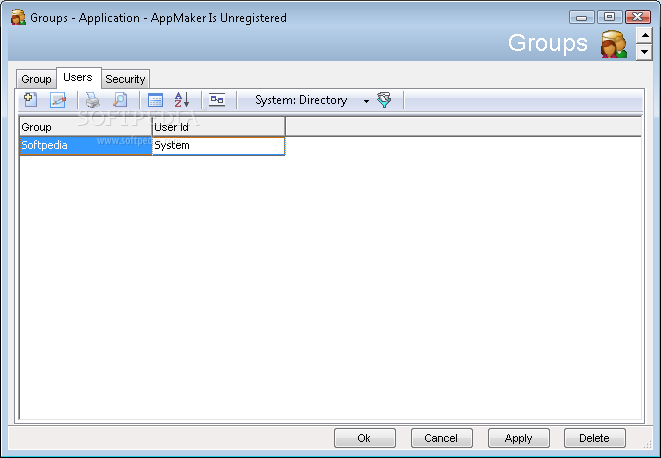Image resolution: width=661 pixels, height=458 pixels.
Task: Click the add new record icon
Action: [30, 100]
